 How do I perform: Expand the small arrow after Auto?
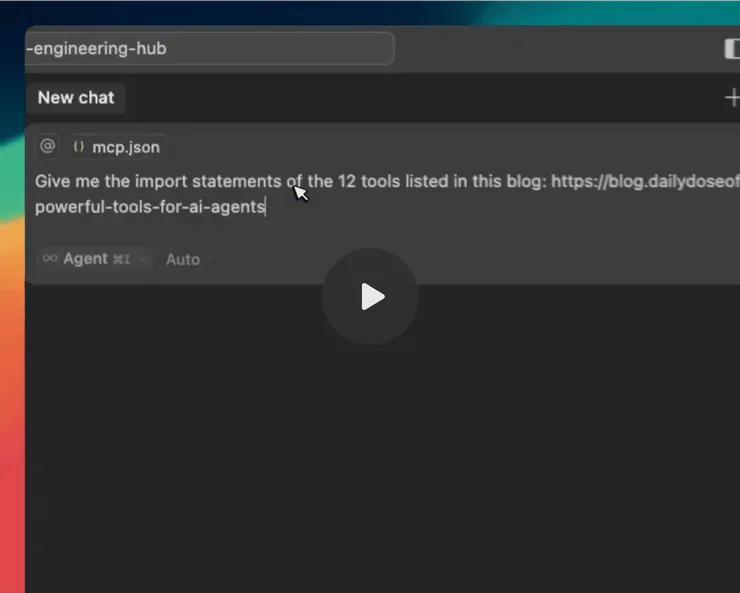209,259
